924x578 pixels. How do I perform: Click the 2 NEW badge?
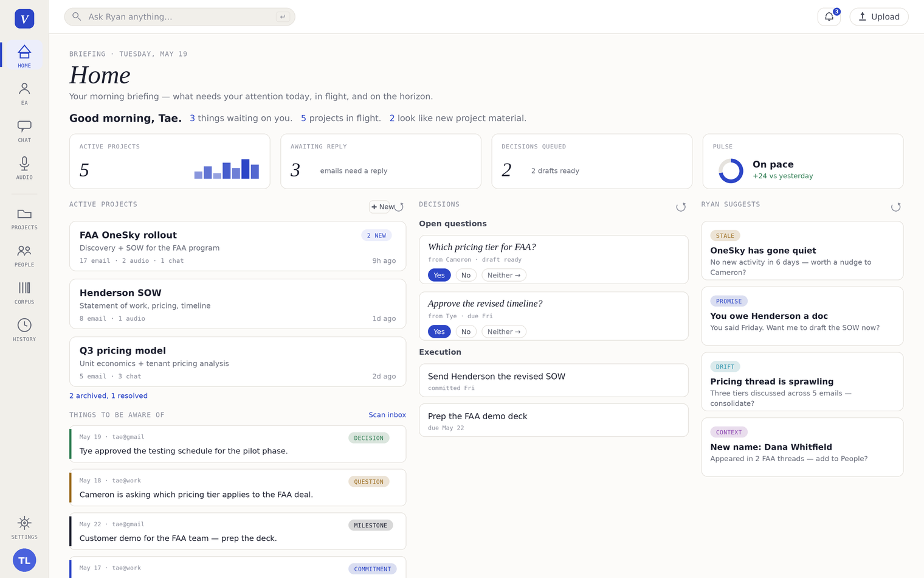point(376,235)
